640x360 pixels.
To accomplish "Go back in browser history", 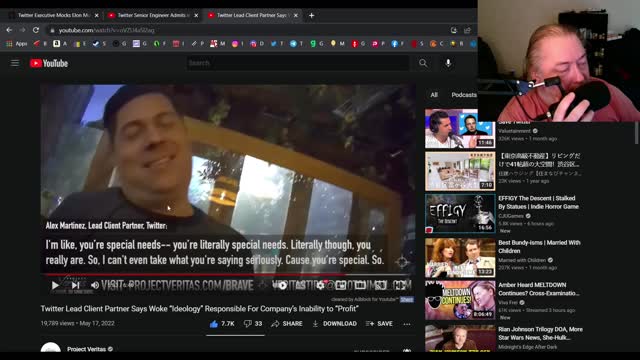I will [9, 30].
